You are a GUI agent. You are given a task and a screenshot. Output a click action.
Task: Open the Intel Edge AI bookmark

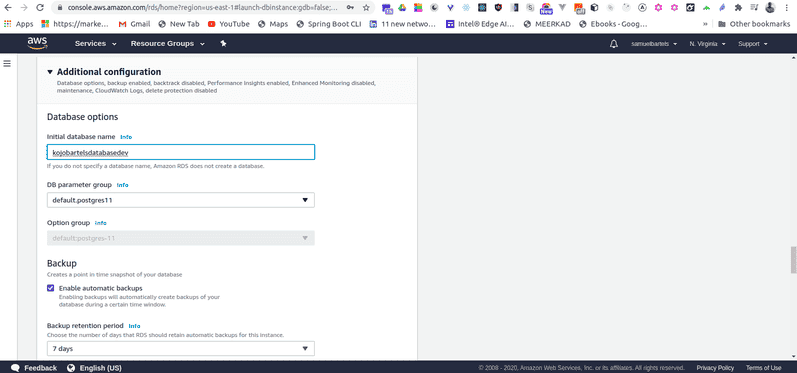(x=481, y=24)
